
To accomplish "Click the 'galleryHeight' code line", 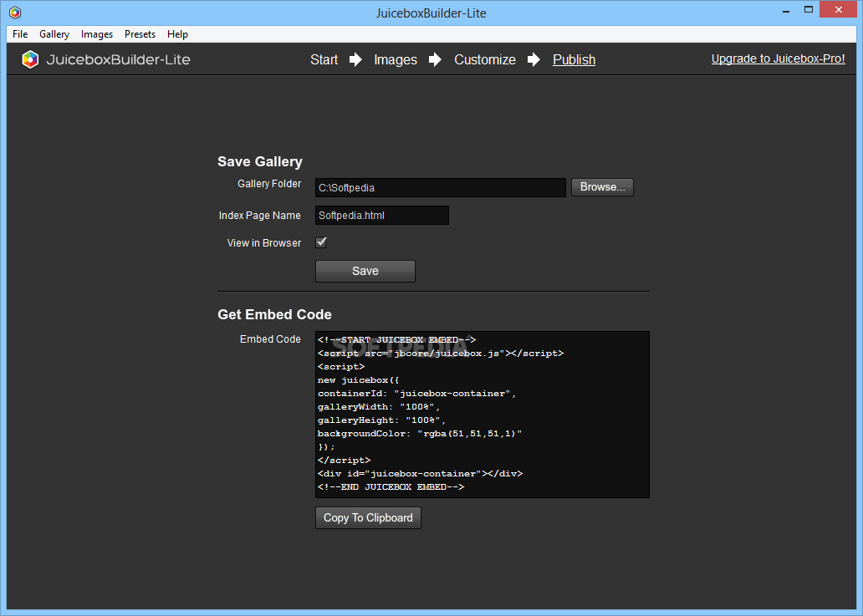I will coord(381,420).
